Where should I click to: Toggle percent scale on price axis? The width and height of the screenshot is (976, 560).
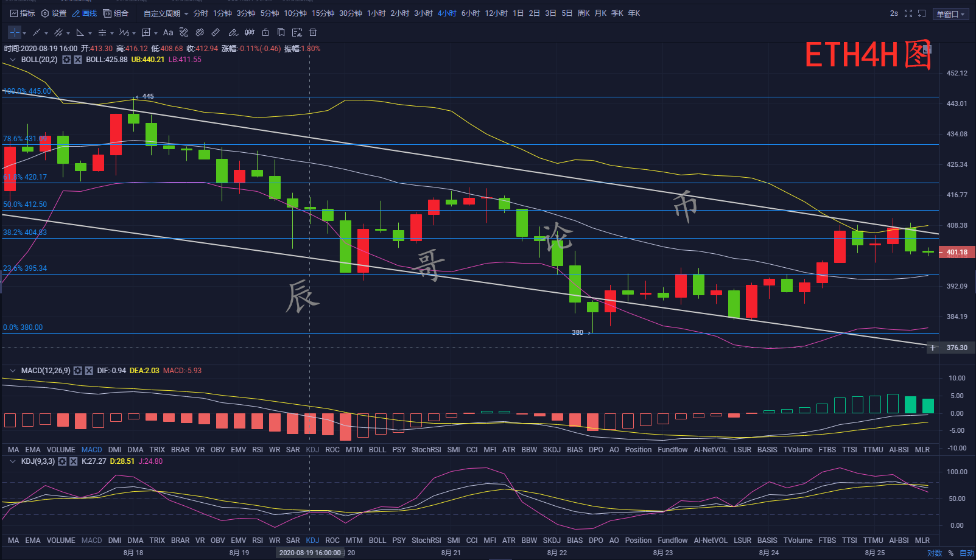click(950, 553)
